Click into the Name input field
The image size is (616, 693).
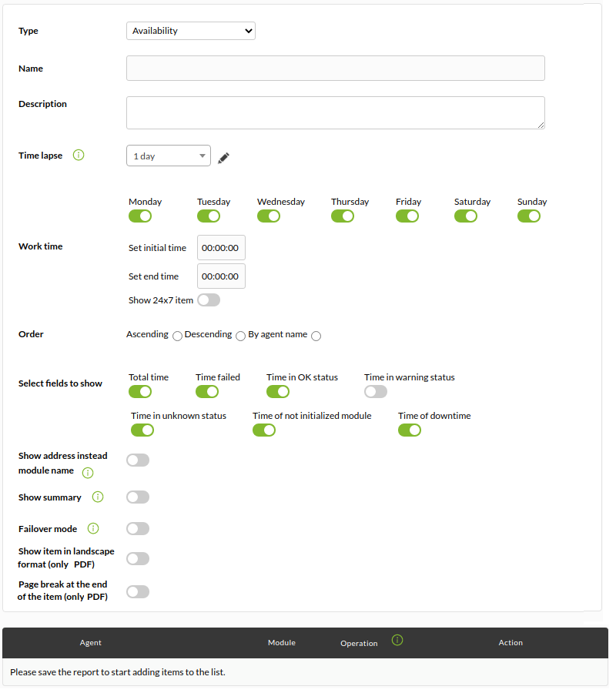336,68
